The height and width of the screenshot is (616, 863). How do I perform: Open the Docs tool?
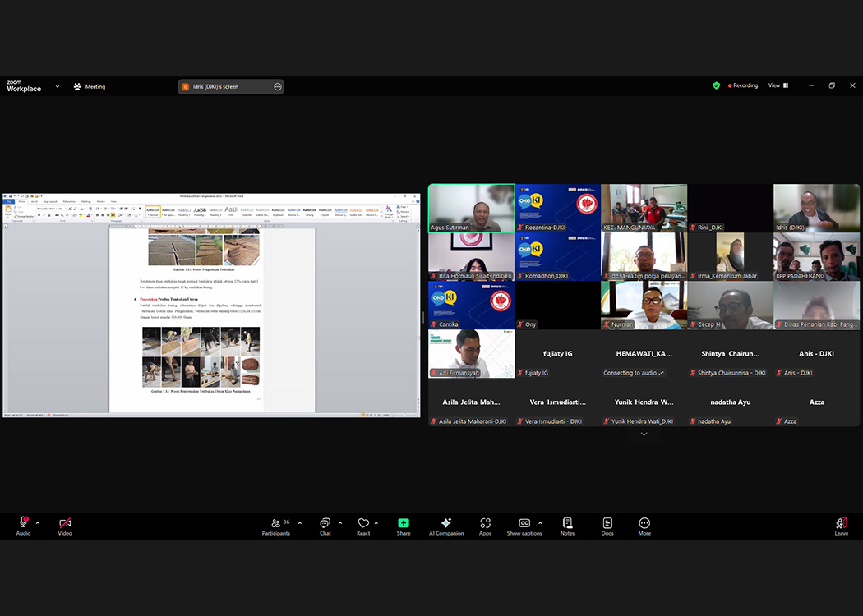click(x=607, y=526)
